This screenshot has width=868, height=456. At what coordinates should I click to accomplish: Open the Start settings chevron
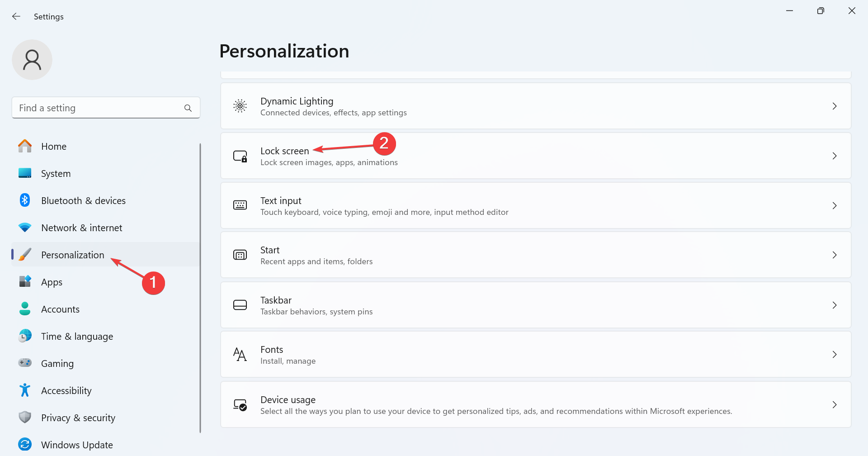click(x=835, y=255)
